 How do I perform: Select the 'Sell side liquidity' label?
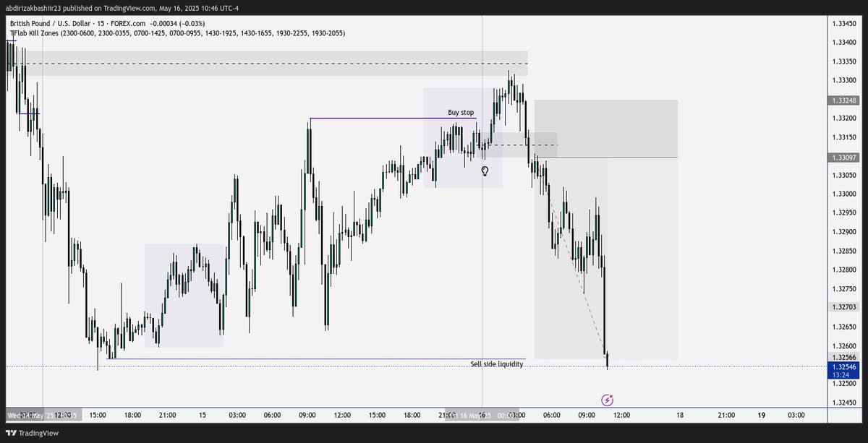[x=497, y=364]
